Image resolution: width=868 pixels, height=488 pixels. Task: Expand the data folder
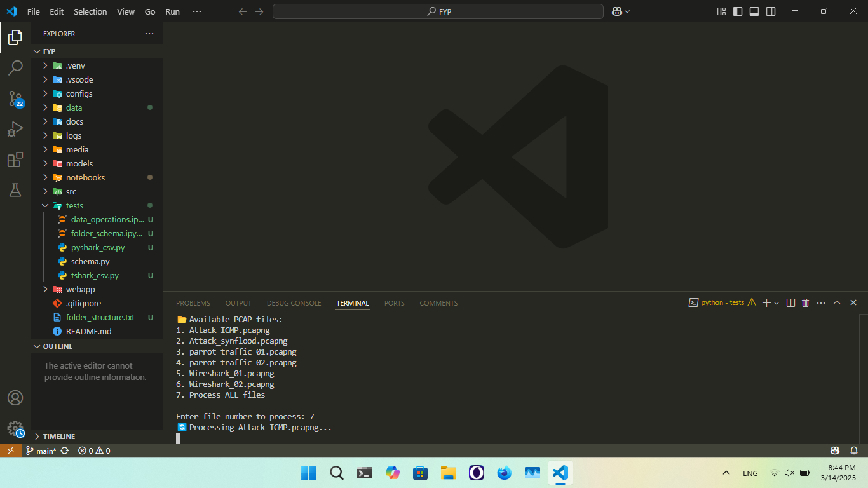pyautogui.click(x=46, y=107)
